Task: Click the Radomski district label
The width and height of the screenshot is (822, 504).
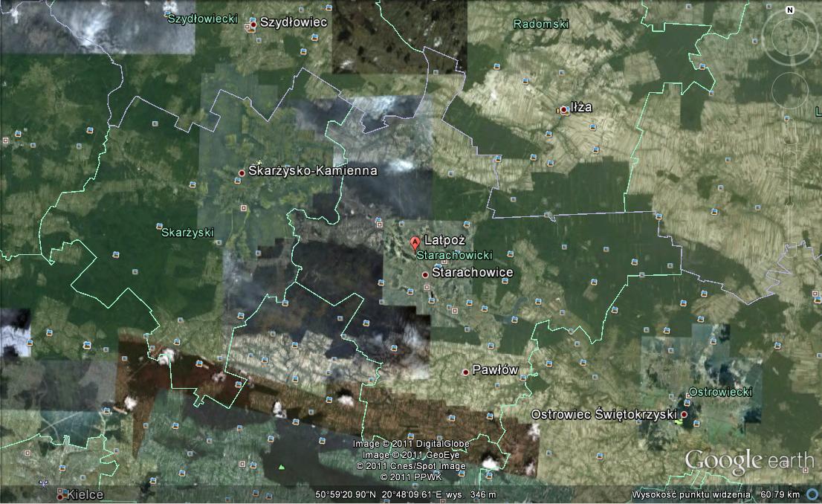Action: coord(541,24)
